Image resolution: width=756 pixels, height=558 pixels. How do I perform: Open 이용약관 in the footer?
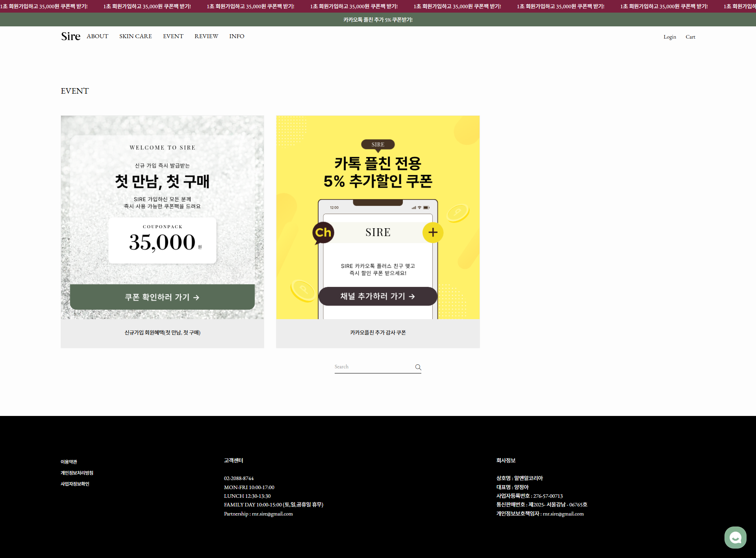coord(69,462)
